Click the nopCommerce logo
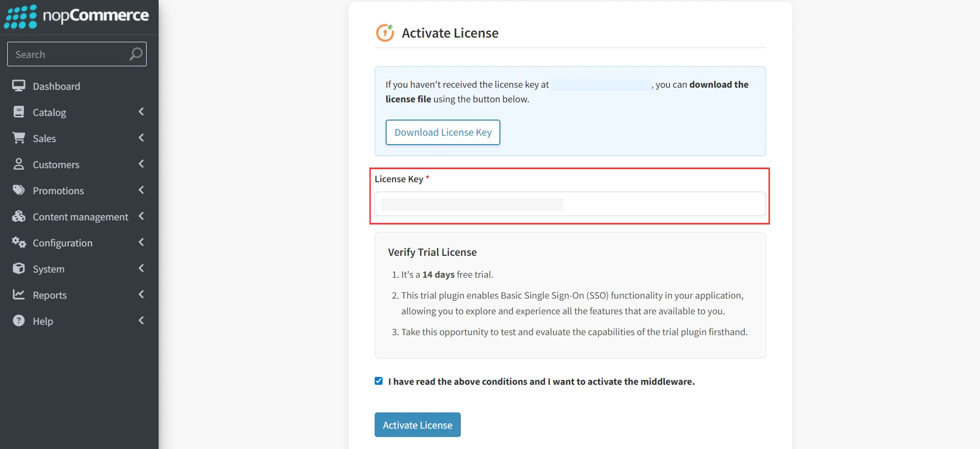980x449 pixels. 77,16
